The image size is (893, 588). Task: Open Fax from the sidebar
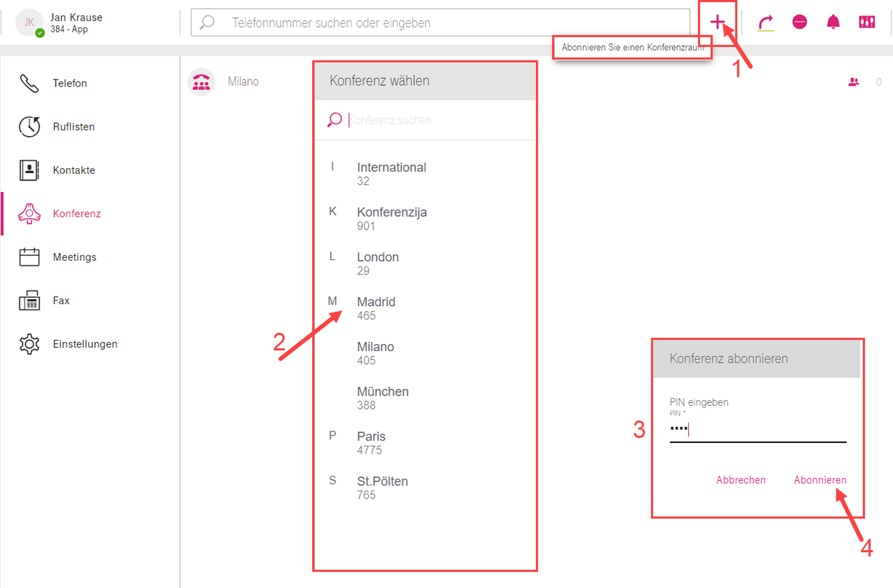pos(61,301)
